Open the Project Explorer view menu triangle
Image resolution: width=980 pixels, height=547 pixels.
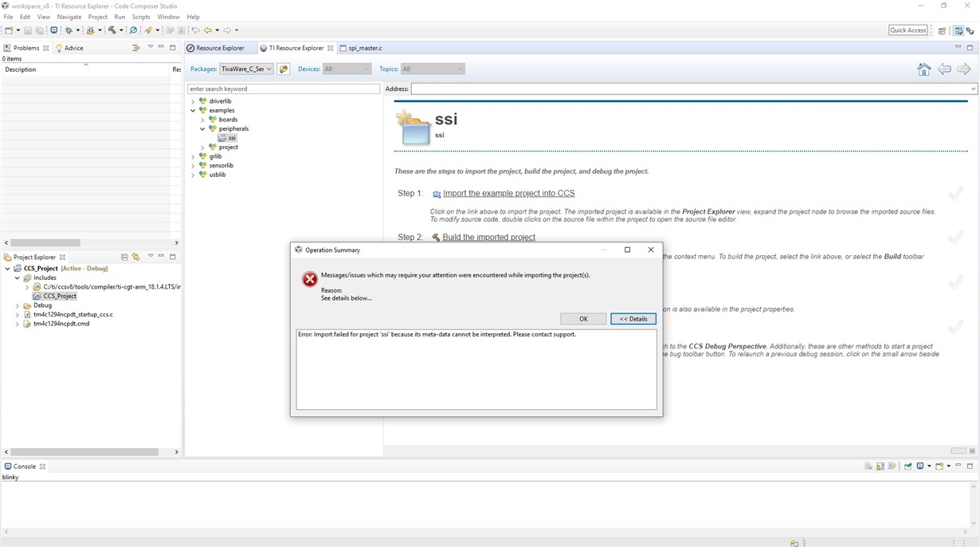coord(150,257)
